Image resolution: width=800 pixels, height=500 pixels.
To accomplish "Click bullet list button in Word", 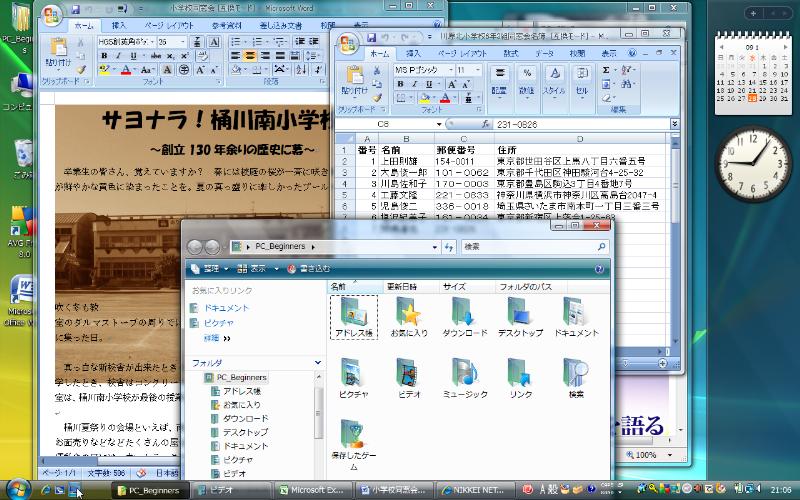I will click(238, 41).
